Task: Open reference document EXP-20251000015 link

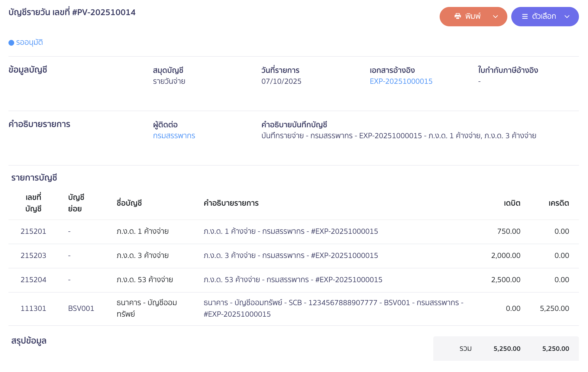Action: point(401,81)
